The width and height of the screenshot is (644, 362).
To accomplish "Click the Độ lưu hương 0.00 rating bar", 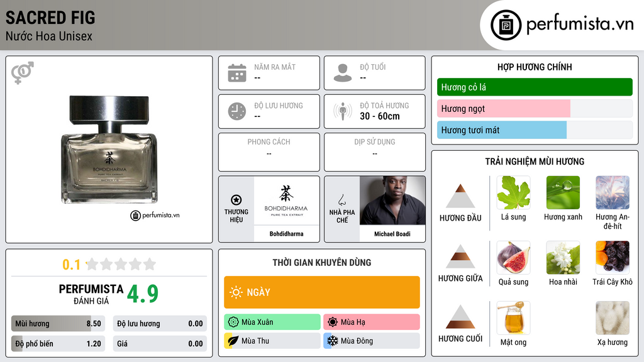I will click(160, 324).
